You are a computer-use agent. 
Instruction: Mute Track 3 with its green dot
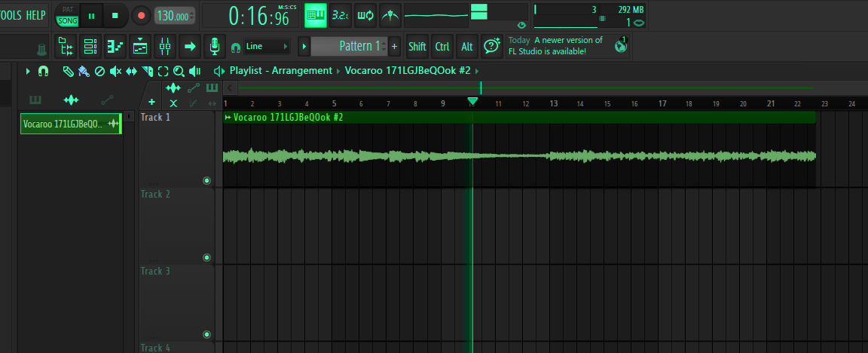point(207,334)
